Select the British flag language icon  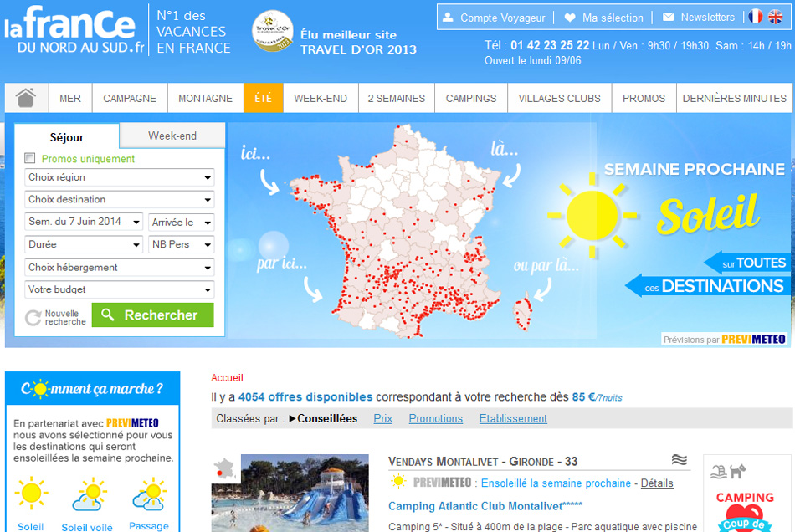(775, 17)
